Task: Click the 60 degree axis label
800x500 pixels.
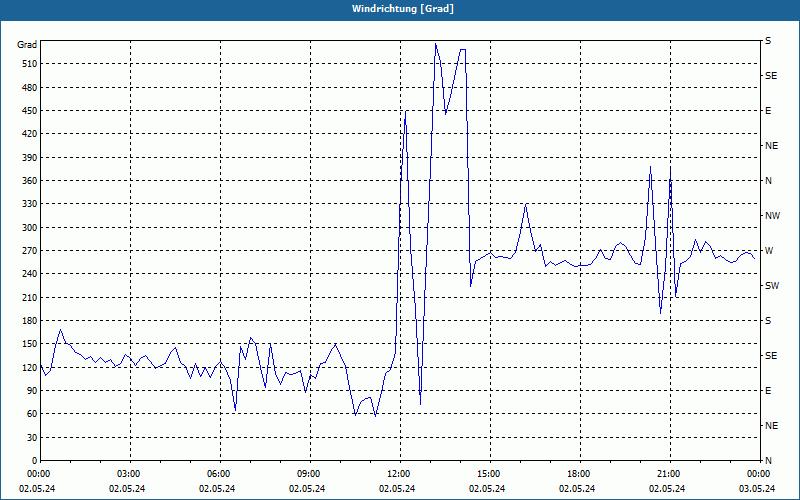Action: [x=32, y=414]
